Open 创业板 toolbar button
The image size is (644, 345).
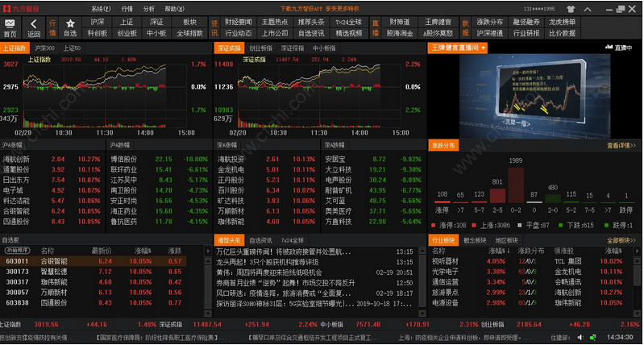127,33
